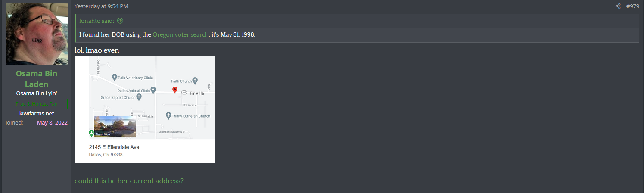
Task: Click the "May 8, 2022" joined date
Action: coord(52,123)
